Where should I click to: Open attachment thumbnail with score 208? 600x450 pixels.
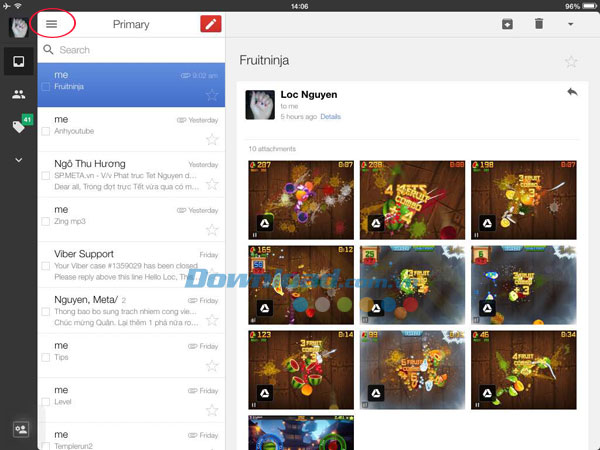pyautogui.click(x=412, y=200)
